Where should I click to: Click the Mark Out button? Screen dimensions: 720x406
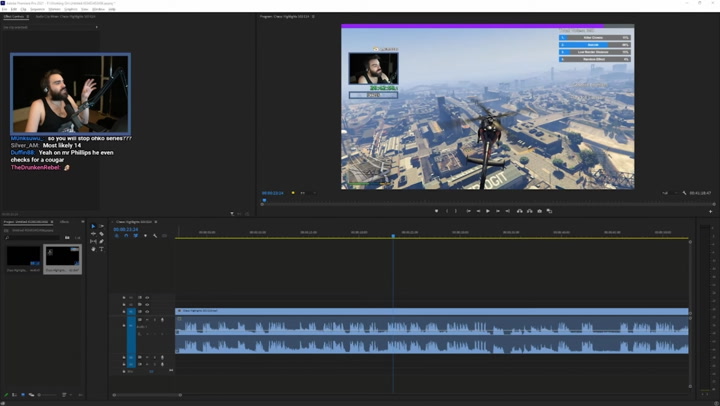point(456,211)
